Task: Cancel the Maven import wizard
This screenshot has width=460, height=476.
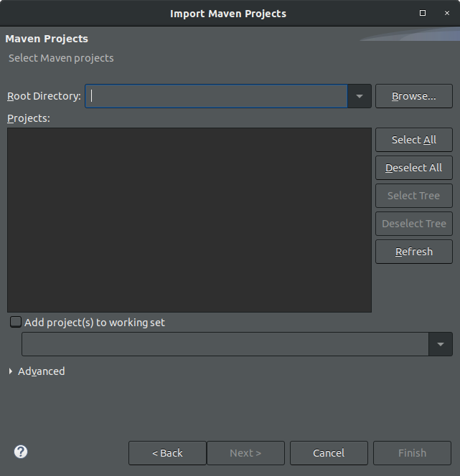Action: point(329,453)
